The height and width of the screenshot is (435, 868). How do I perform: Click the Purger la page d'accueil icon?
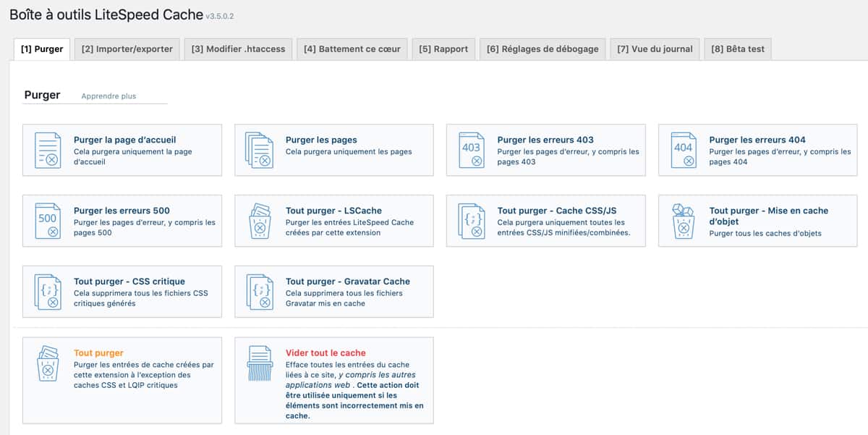tap(46, 149)
